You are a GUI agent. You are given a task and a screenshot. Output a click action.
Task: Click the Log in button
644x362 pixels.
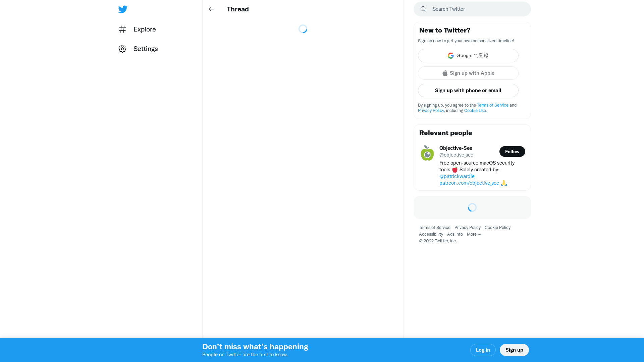click(x=483, y=350)
